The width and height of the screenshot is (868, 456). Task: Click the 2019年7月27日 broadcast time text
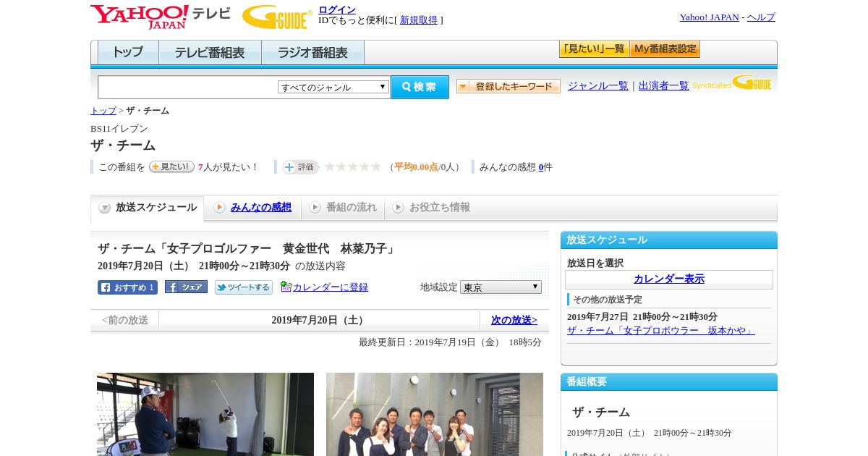click(642, 317)
